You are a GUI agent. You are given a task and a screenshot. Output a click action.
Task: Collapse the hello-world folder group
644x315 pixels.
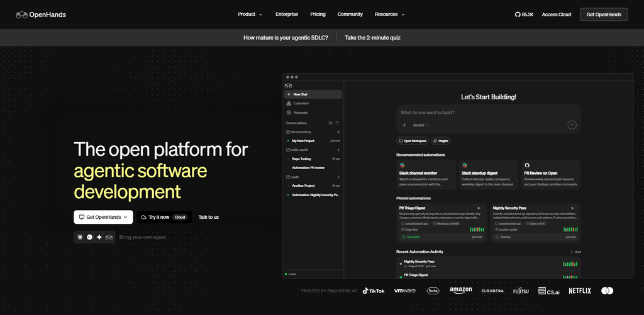click(x=297, y=150)
